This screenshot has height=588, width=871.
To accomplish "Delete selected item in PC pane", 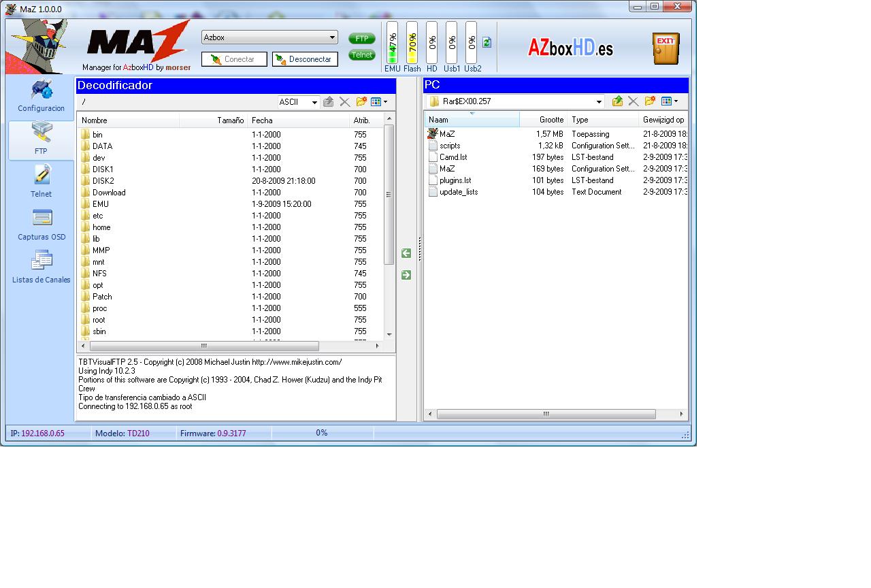I will pos(634,101).
